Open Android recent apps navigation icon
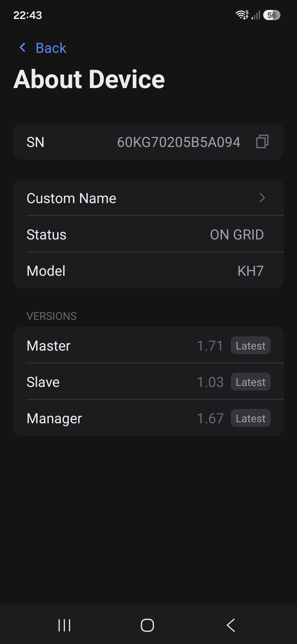 tap(65, 625)
